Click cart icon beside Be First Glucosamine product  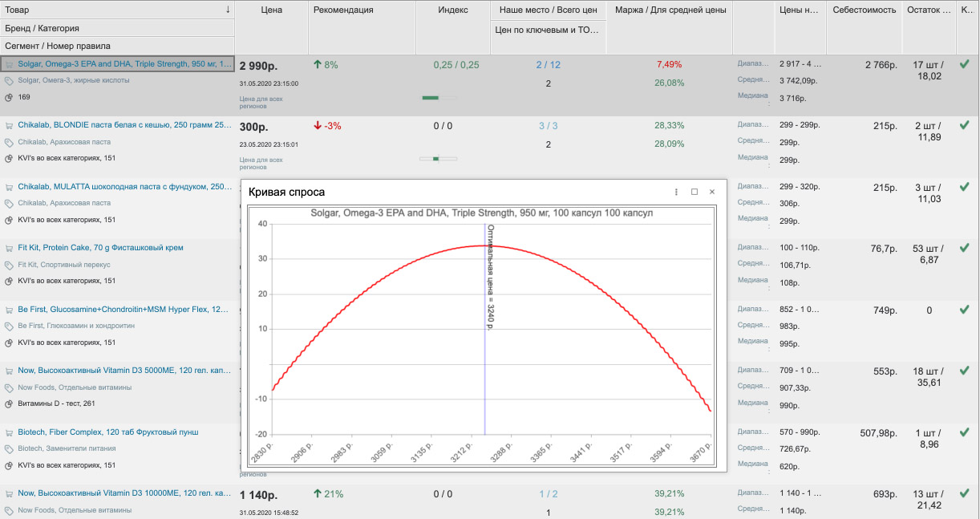tap(9, 310)
